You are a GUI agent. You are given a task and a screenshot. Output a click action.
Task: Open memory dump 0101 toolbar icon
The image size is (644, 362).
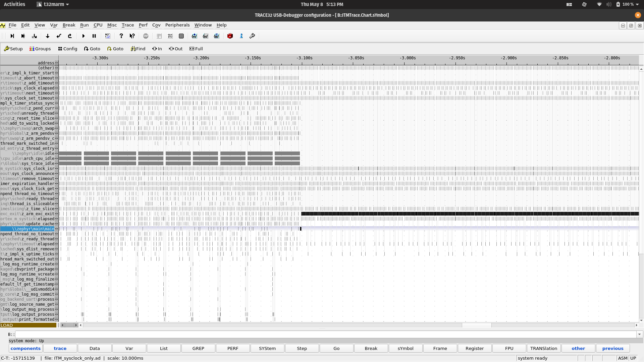tap(170, 36)
